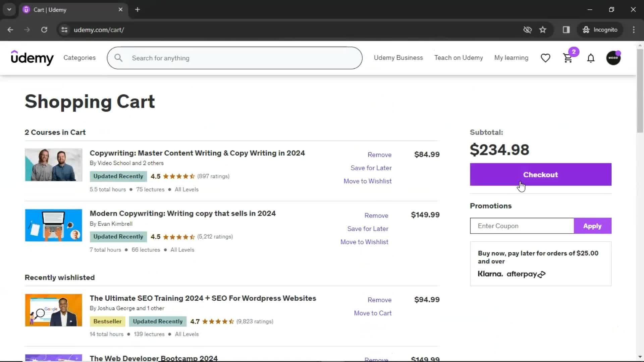Open The Web Developer Bootcamp 2024 title
The image size is (644, 362).
[154, 358]
